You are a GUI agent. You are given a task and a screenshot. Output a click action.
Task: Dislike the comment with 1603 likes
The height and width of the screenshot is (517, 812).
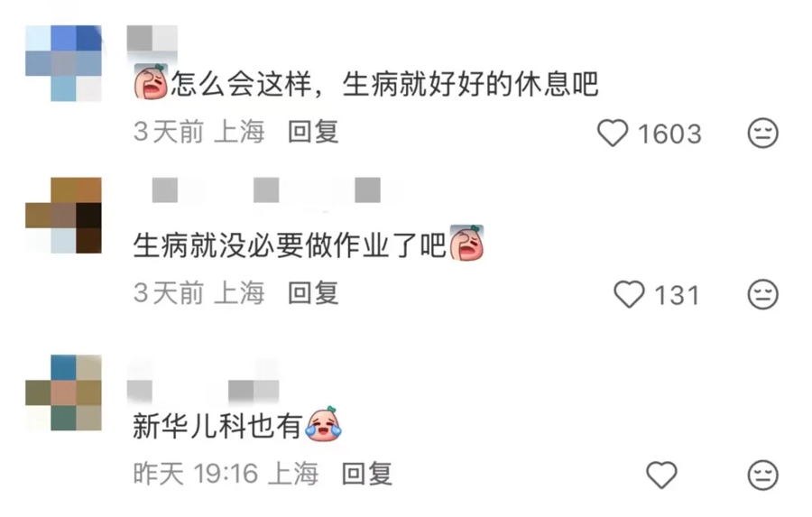click(x=762, y=134)
